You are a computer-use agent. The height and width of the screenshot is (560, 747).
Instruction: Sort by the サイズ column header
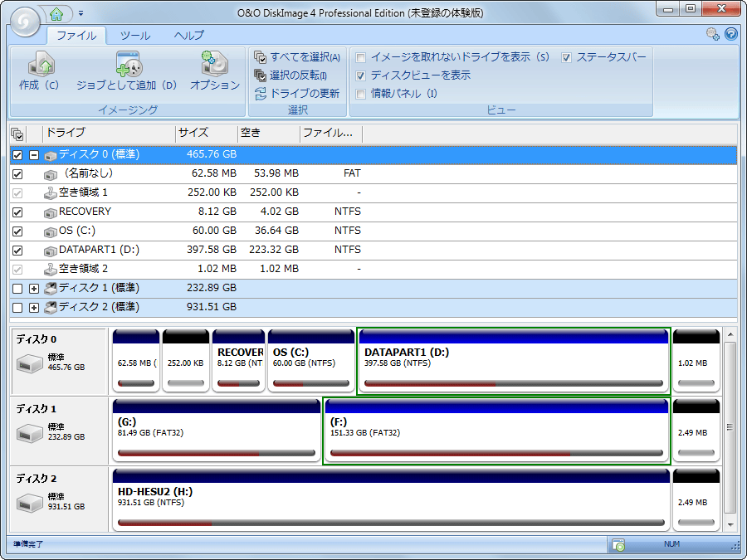click(207, 134)
